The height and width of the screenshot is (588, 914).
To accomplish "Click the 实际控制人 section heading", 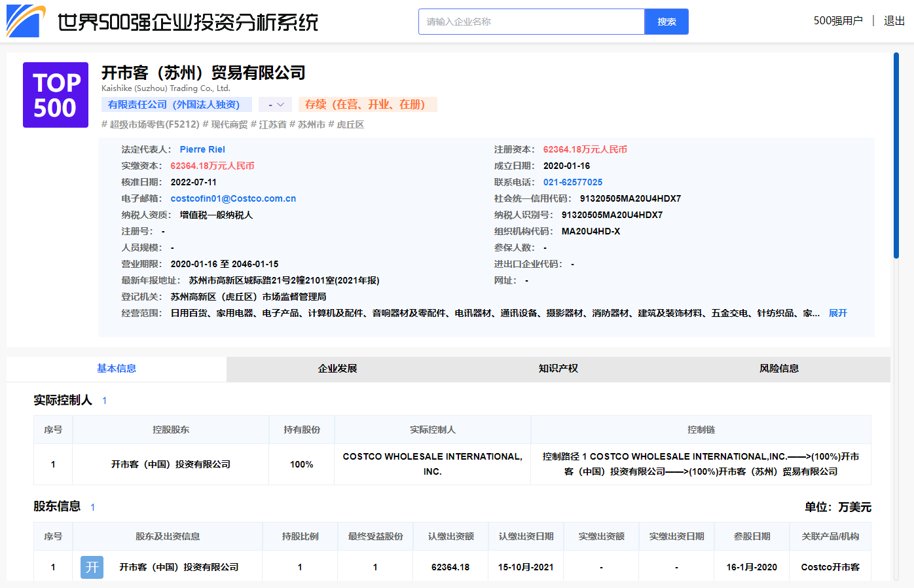I will point(63,400).
